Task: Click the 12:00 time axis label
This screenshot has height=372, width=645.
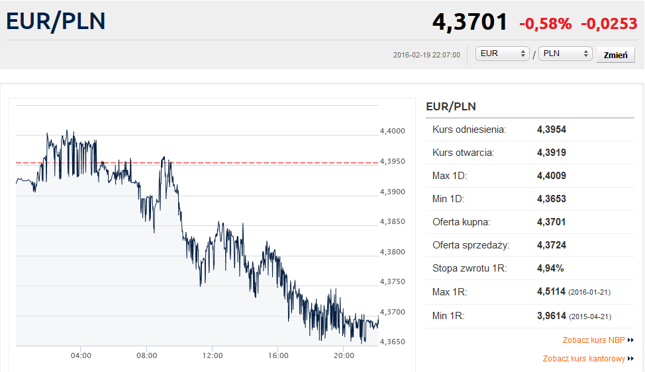Action: tap(212, 356)
